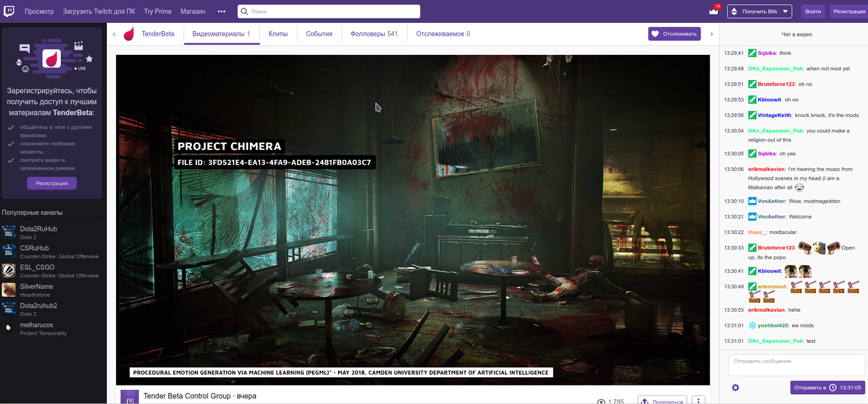Click username Sqbika at 13:29:41
Screen dimensions: 868x404
[767, 53]
